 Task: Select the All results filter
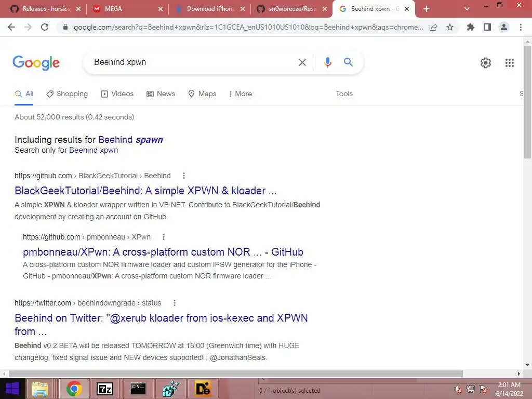24,94
